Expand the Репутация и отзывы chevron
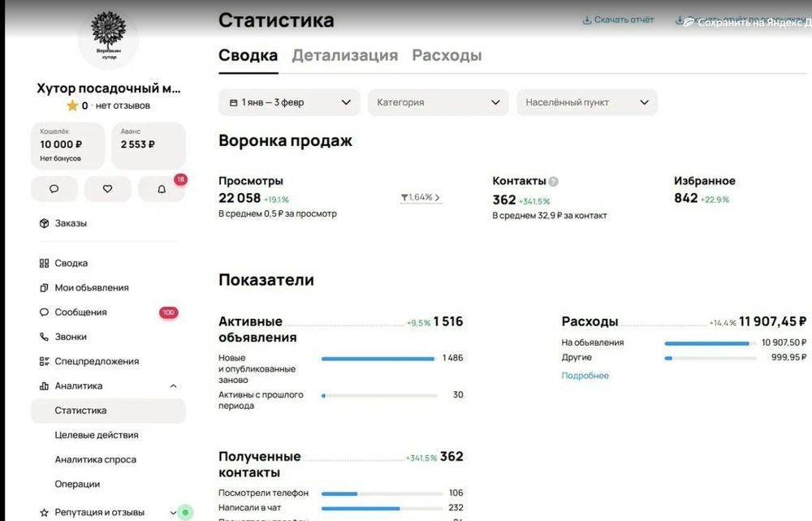 click(x=173, y=513)
